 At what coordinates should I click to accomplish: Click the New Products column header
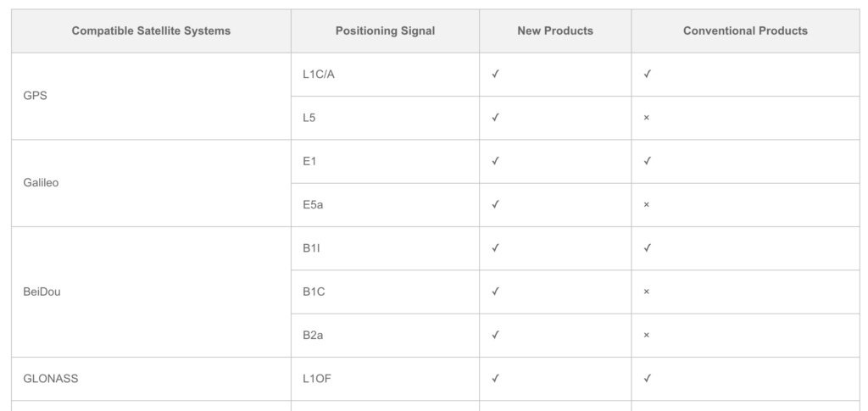click(555, 31)
